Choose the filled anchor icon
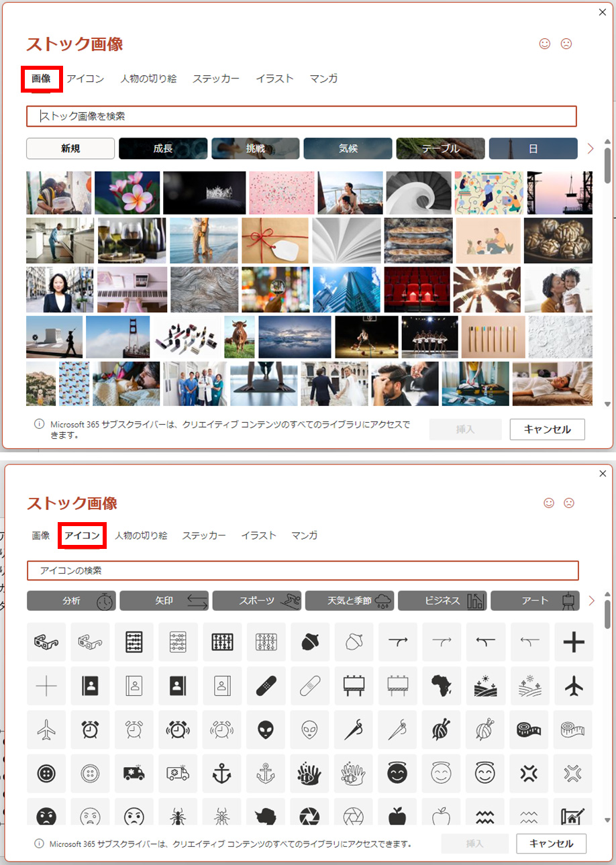Image resolution: width=616 pixels, height=865 pixels. click(222, 774)
